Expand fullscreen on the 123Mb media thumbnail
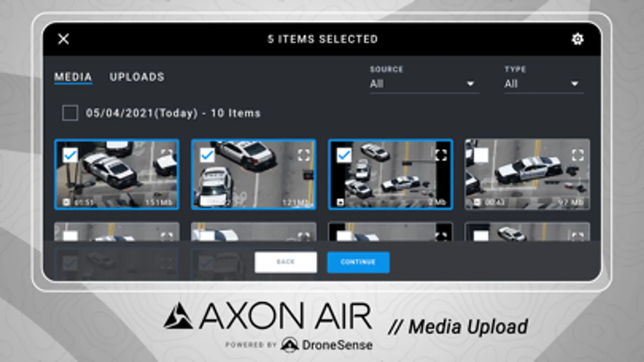 tap(304, 155)
